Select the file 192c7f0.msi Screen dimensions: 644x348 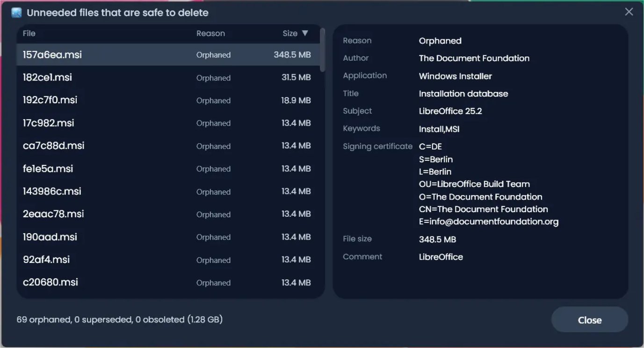click(x=168, y=100)
